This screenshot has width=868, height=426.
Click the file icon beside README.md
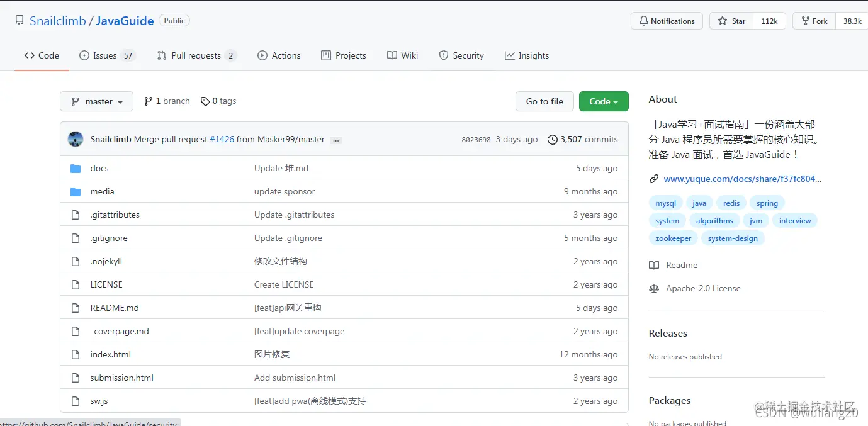[x=76, y=308]
